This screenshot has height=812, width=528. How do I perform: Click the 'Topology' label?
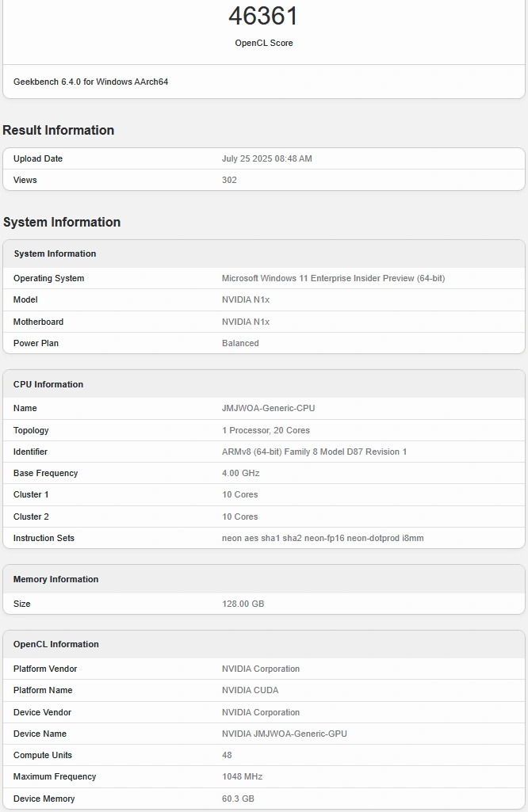click(x=31, y=430)
